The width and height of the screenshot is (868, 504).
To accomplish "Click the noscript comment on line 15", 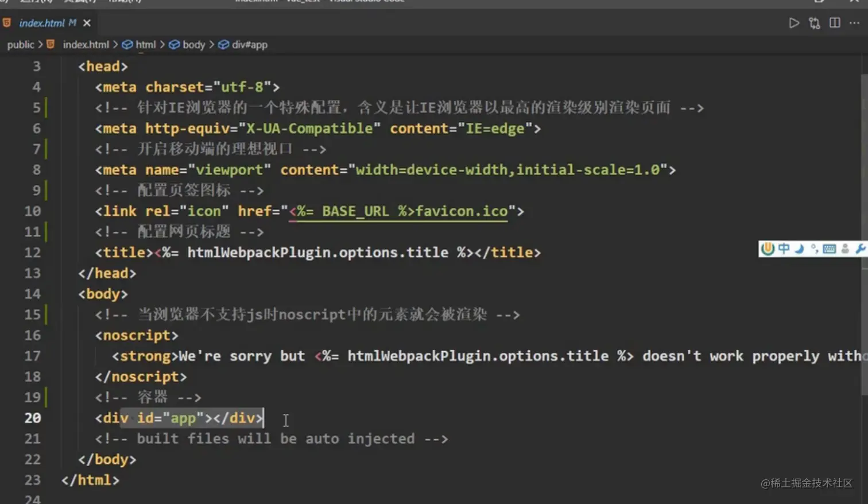I will click(308, 315).
